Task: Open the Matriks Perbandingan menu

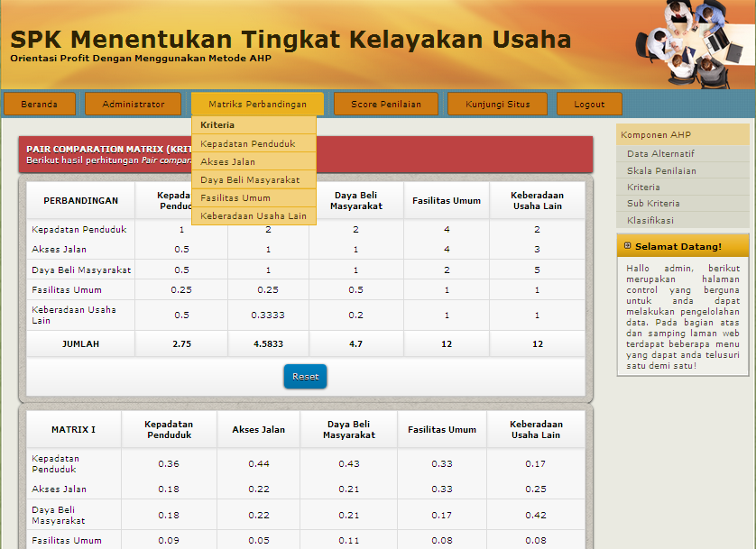Action: 255,104
